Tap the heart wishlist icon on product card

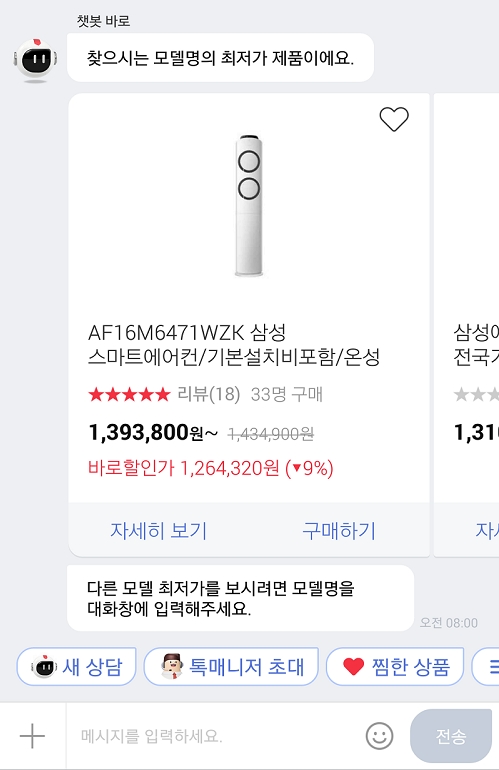coord(394,119)
